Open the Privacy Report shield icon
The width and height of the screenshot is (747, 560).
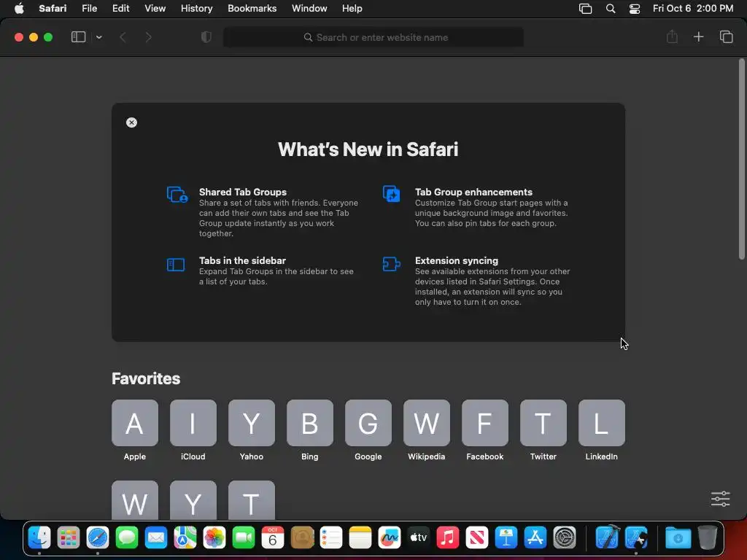(206, 37)
